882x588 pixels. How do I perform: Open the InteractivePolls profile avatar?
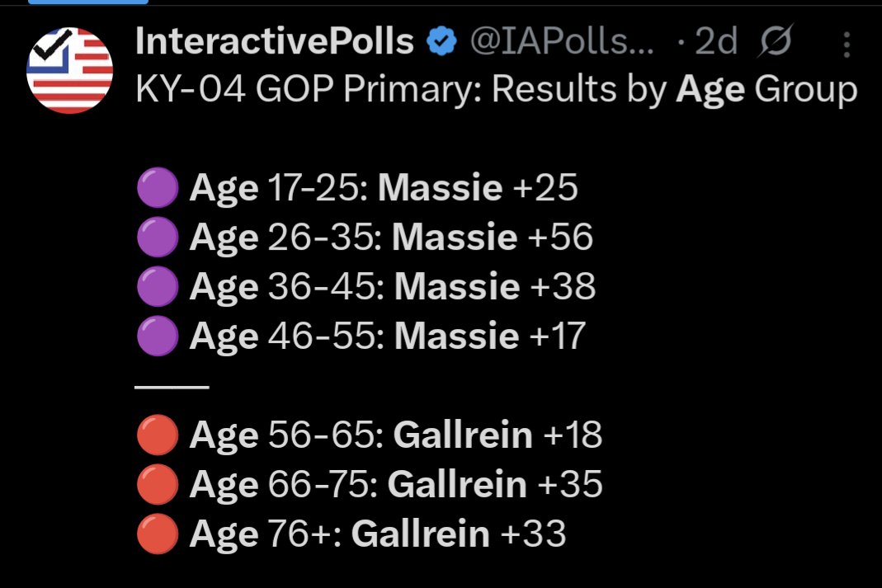click(x=70, y=70)
